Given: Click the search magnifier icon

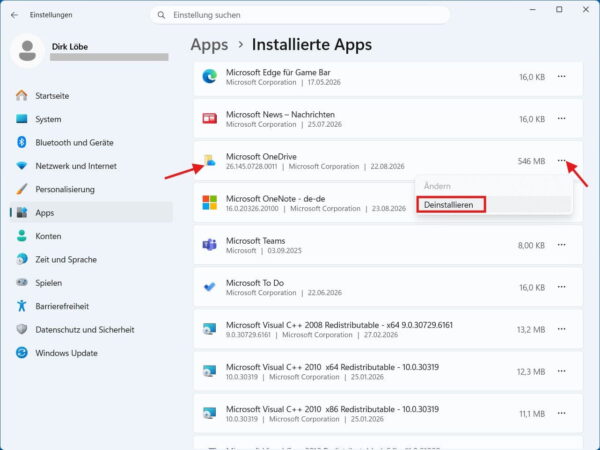Looking at the screenshot, I should pos(161,15).
